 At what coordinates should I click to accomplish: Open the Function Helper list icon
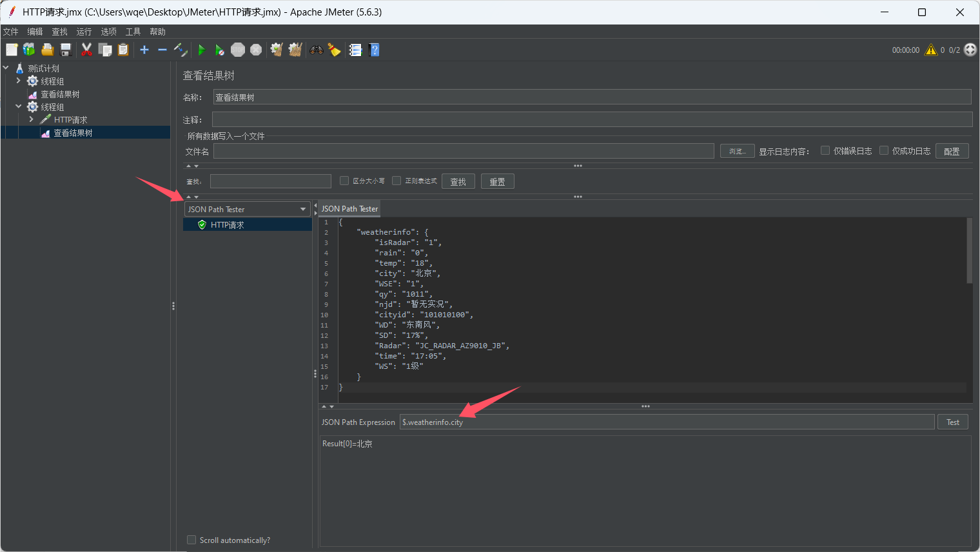point(355,50)
